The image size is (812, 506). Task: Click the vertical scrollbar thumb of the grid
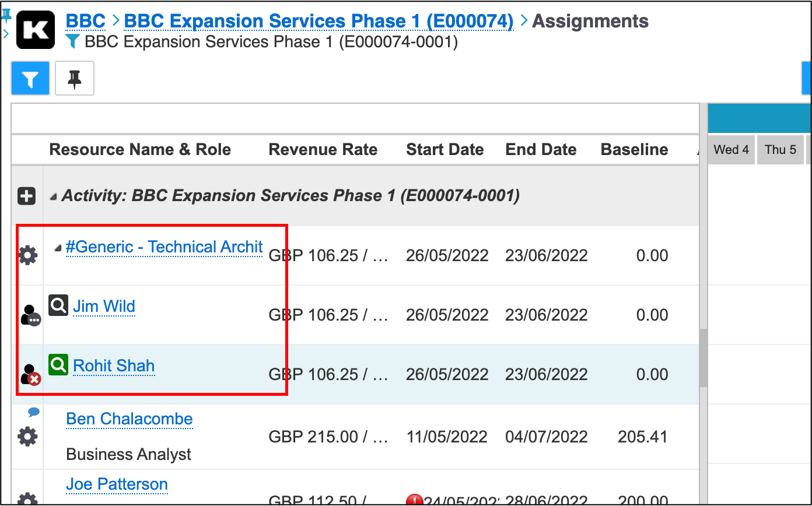click(703, 358)
